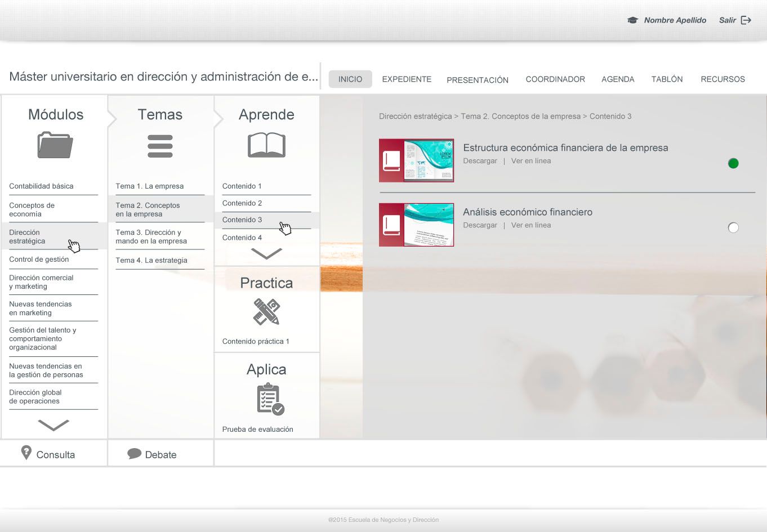The image size is (767, 532).
Task: Click the Debate speech bubble icon
Action: (134, 454)
